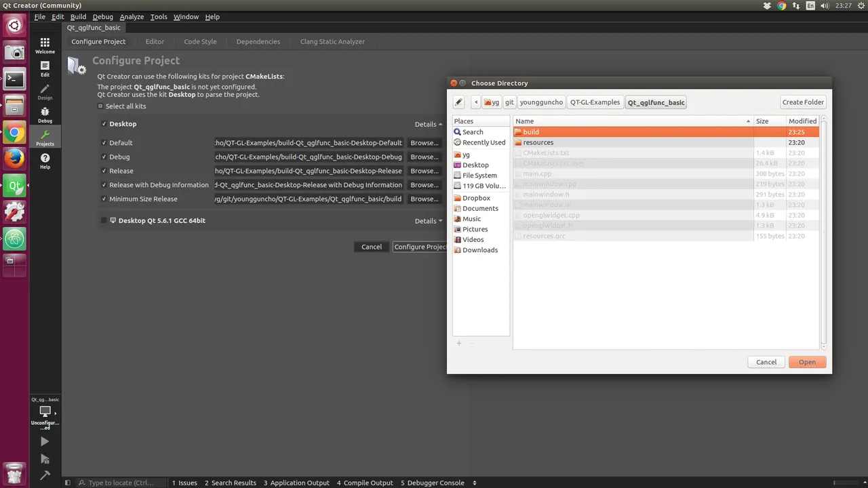
Task: Open the Tools menu
Action: pyautogui.click(x=159, y=16)
